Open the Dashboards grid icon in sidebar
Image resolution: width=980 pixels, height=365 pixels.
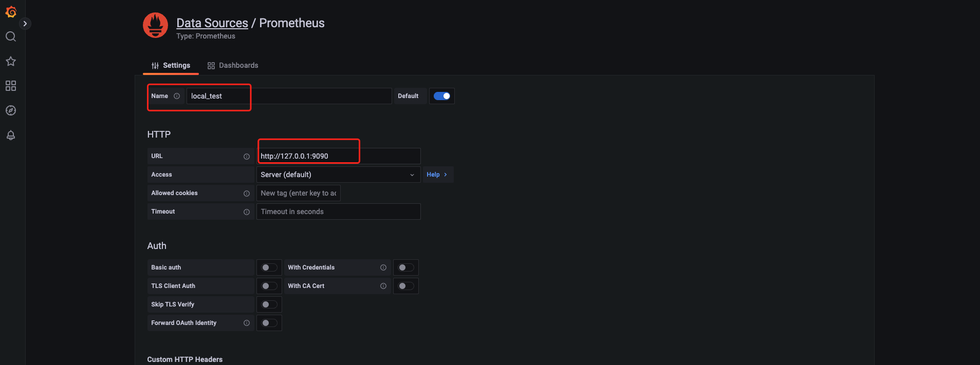[11, 86]
